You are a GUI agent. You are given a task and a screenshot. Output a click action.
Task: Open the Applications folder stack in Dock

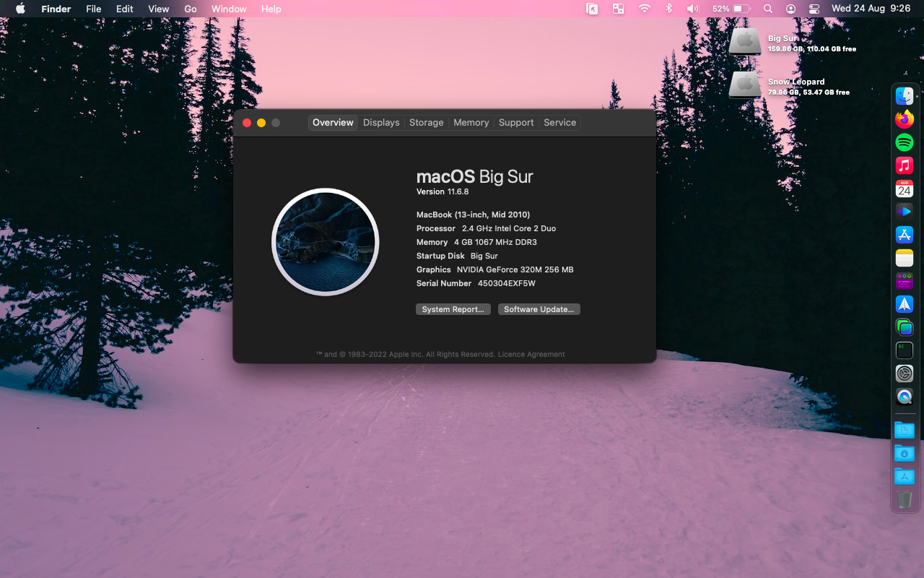(x=905, y=477)
